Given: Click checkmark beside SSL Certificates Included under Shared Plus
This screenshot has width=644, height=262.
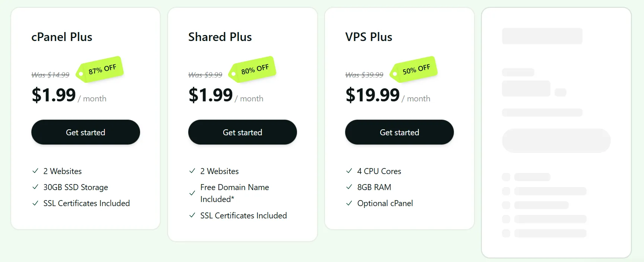Looking at the screenshot, I should (x=192, y=215).
